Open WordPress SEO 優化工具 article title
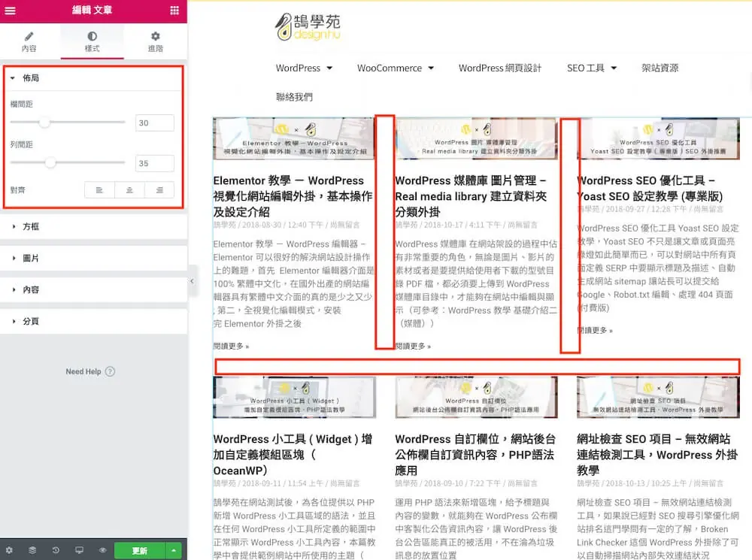752x560 pixels. [x=650, y=189]
